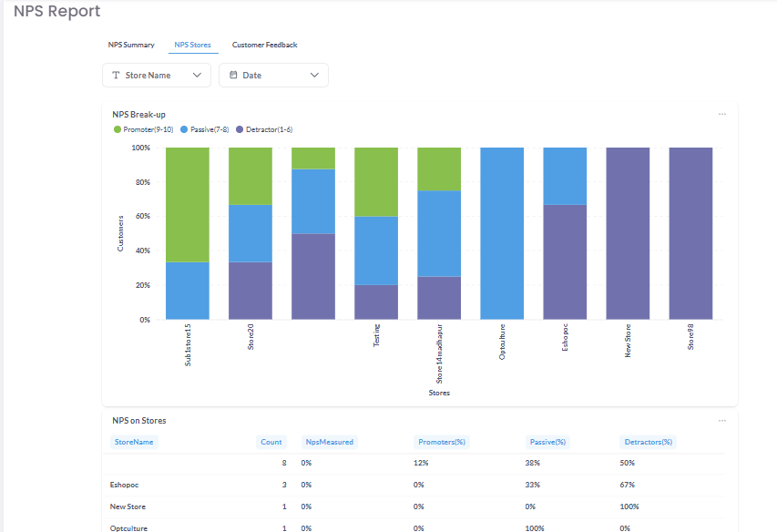Select the NPS Stores tab

pyautogui.click(x=192, y=45)
